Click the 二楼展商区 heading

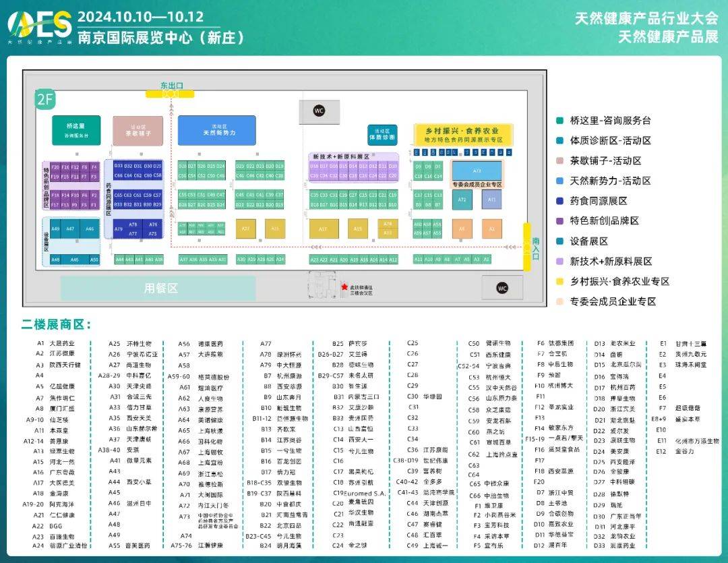[56, 326]
